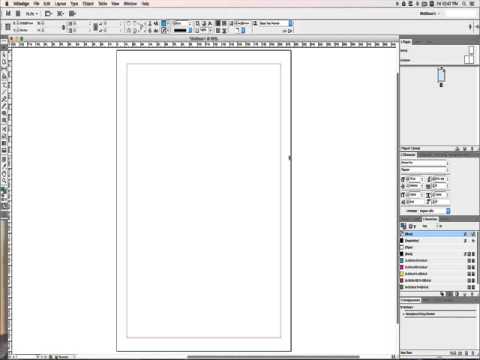Open the Language dropdown in Character panel
This screenshot has width=480, height=360.
tap(434, 211)
